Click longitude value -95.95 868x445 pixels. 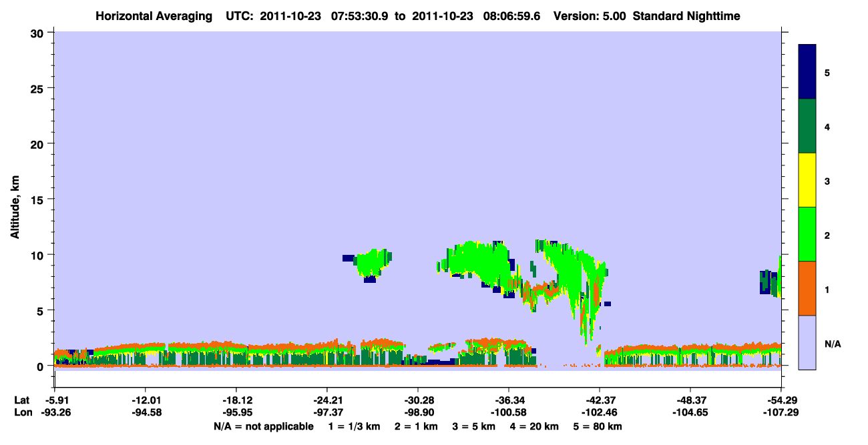(x=236, y=413)
